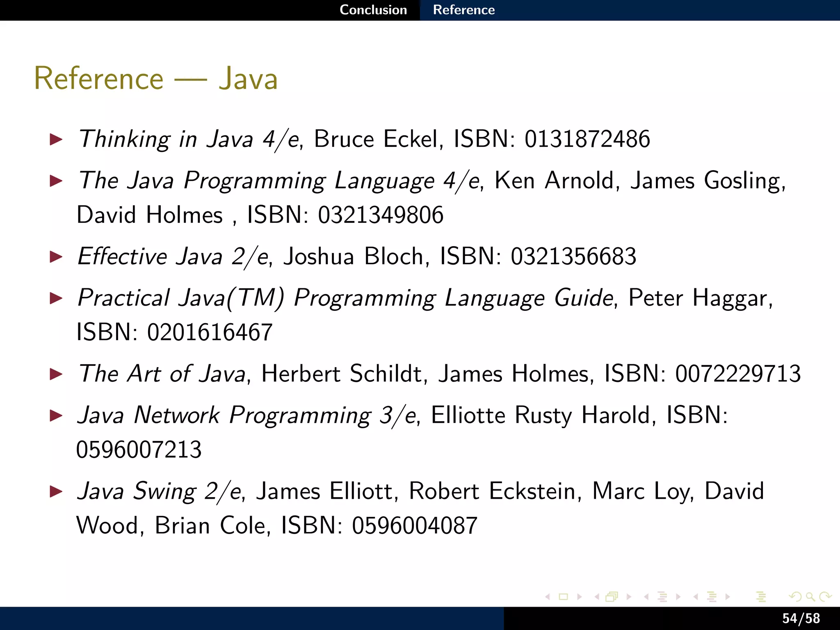Click the 'Java Swing 2/e' title
Viewport: 840px width, 630px height.
[160, 491]
